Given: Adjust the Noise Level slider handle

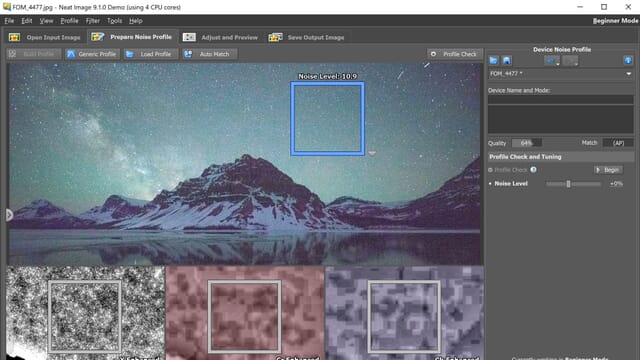Looking at the screenshot, I should 568,184.
